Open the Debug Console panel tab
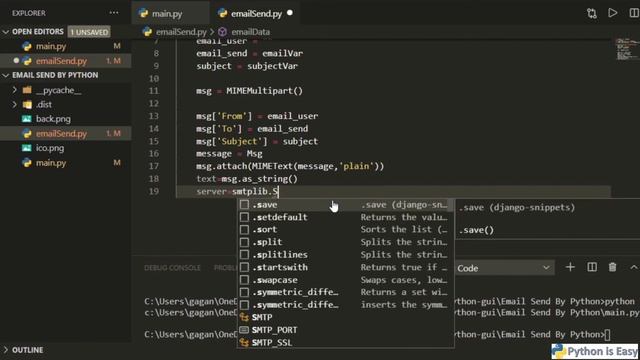 [x=172, y=268]
